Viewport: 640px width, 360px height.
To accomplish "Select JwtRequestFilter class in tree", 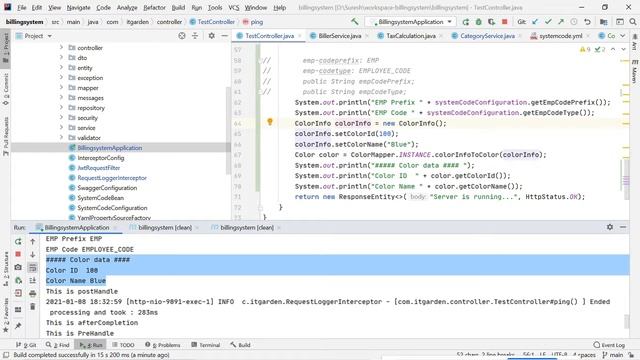I will click(x=98, y=168).
